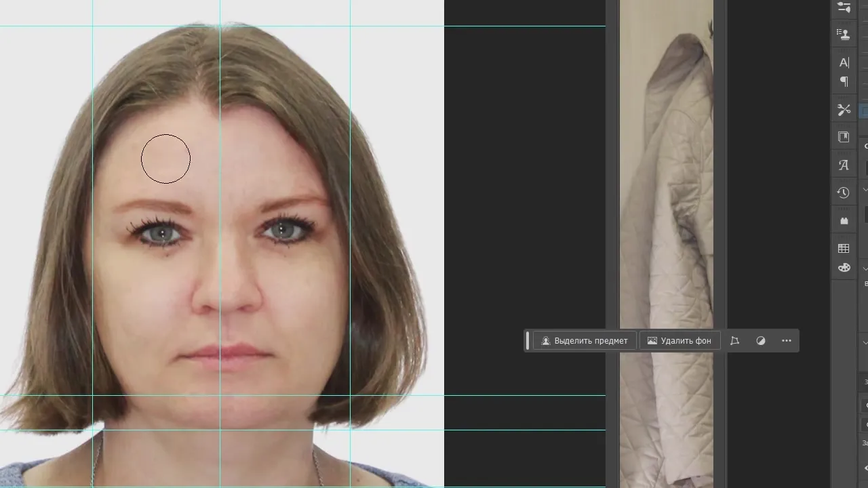
Task: Open the History panel icon
Action: click(x=844, y=192)
